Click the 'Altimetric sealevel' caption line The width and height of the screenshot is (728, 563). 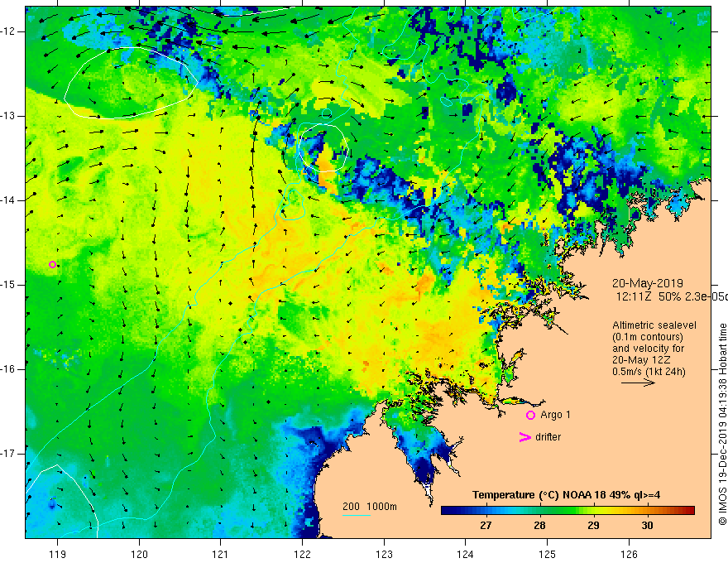click(x=654, y=325)
